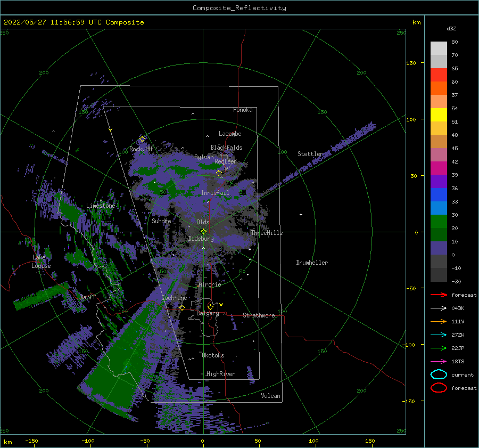Click the Airdrie city label
This screenshot has width=479, height=448.
[210, 284]
